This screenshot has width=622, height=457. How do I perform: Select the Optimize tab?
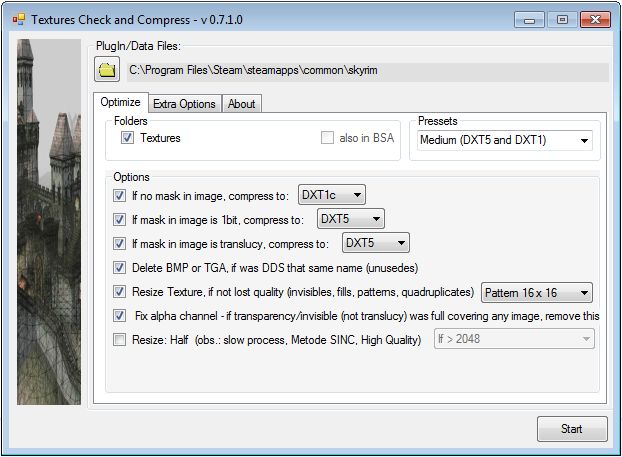click(121, 103)
